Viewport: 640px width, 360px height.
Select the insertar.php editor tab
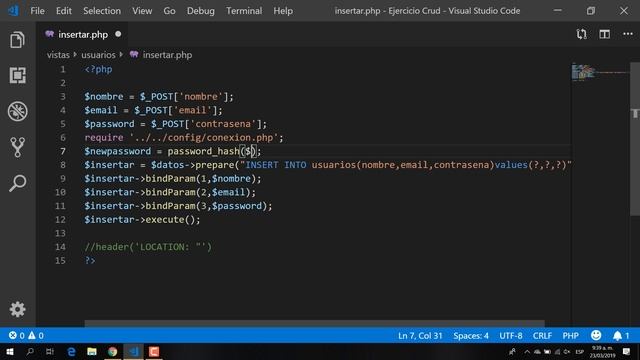click(83, 34)
